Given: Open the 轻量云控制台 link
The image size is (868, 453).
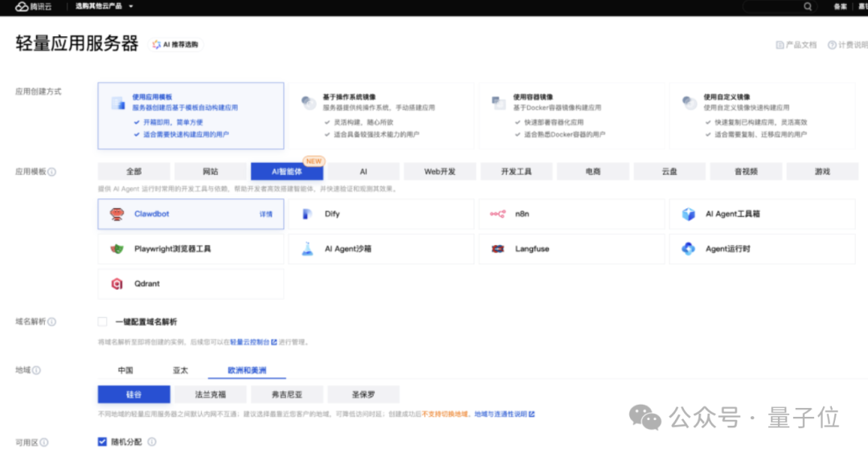Looking at the screenshot, I should coord(253,342).
